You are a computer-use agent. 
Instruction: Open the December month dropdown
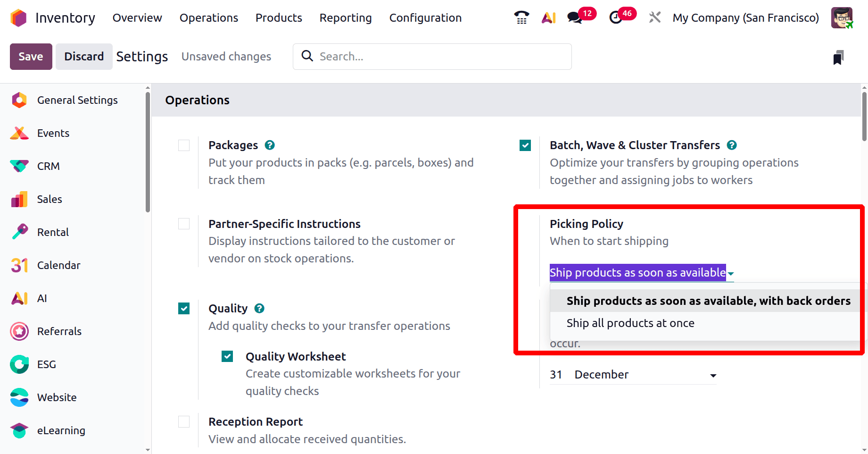[x=645, y=375]
